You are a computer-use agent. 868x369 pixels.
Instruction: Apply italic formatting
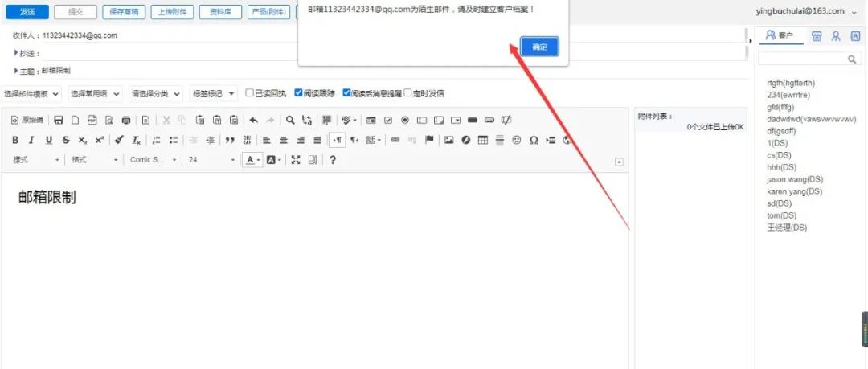[31, 140]
